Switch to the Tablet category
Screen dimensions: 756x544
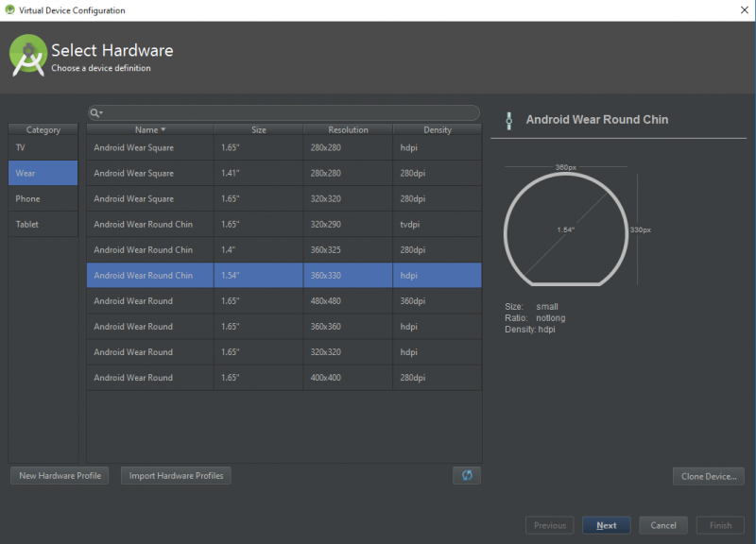pyautogui.click(x=43, y=224)
